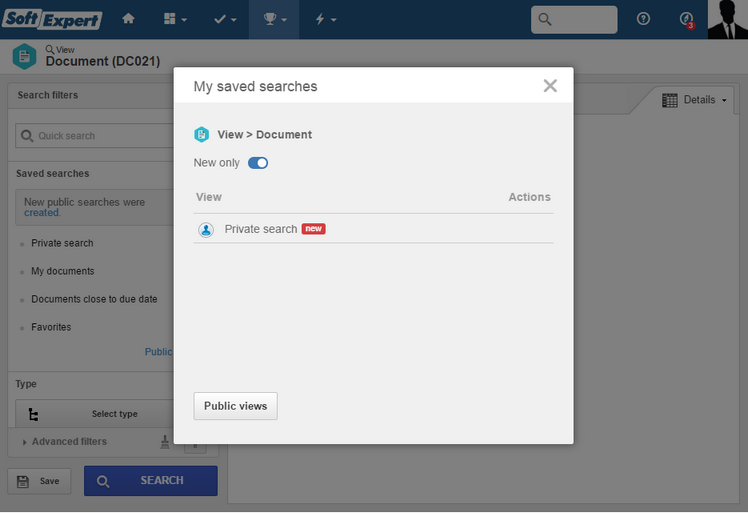Open Public views button
The height and width of the screenshot is (513, 748).
click(x=236, y=406)
